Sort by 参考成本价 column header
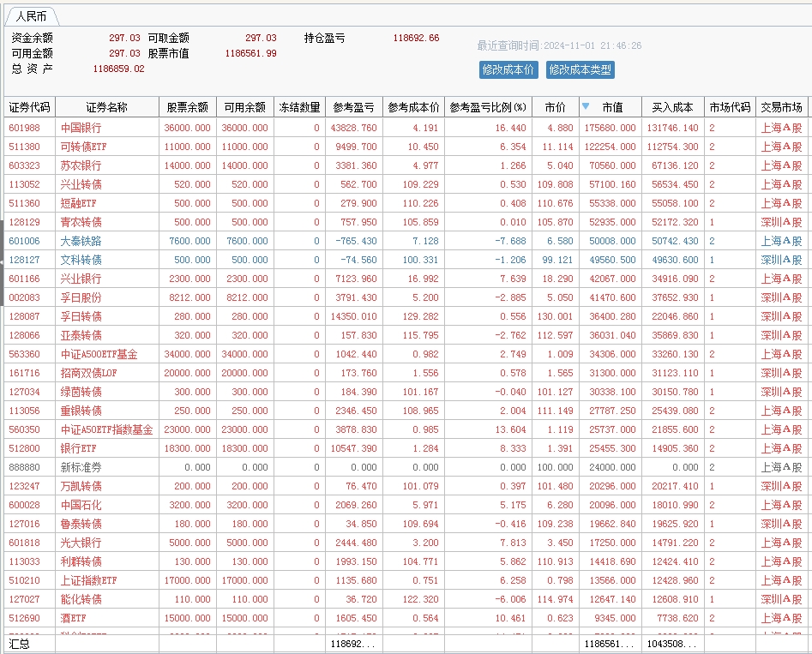Screen dimensions: 812x654 413,107
